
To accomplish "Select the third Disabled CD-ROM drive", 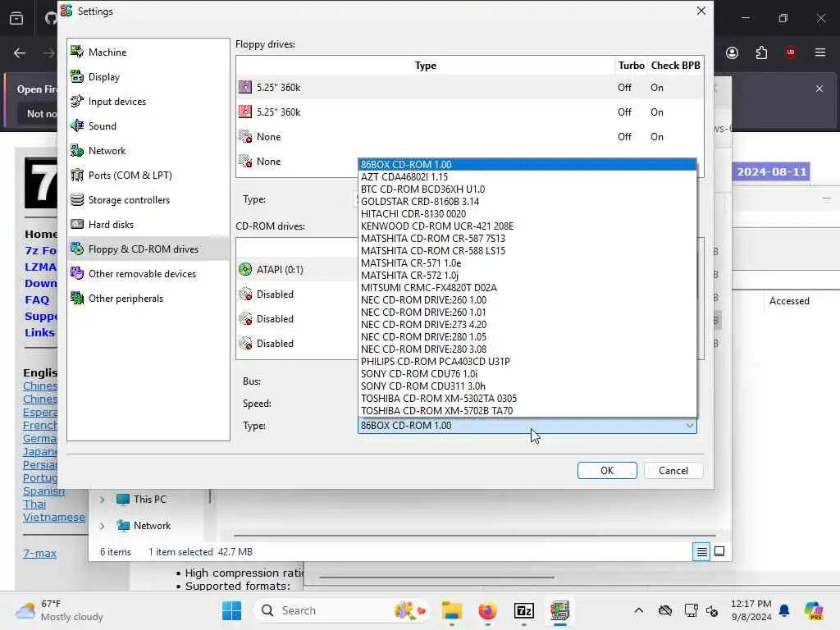I will click(297, 344).
